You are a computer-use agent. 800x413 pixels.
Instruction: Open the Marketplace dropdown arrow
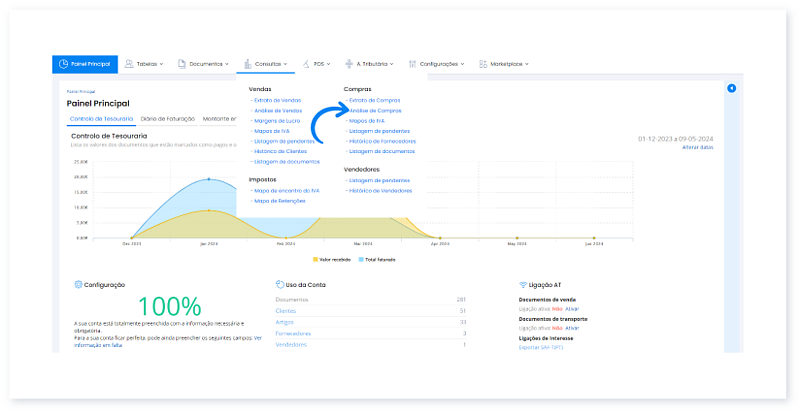(x=526, y=64)
